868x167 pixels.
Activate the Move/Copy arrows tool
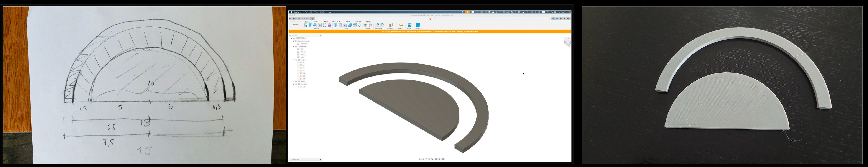[x=360, y=25]
